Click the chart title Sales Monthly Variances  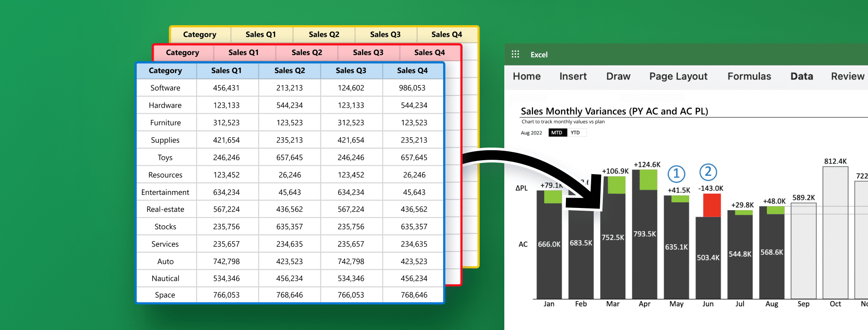[x=614, y=111]
